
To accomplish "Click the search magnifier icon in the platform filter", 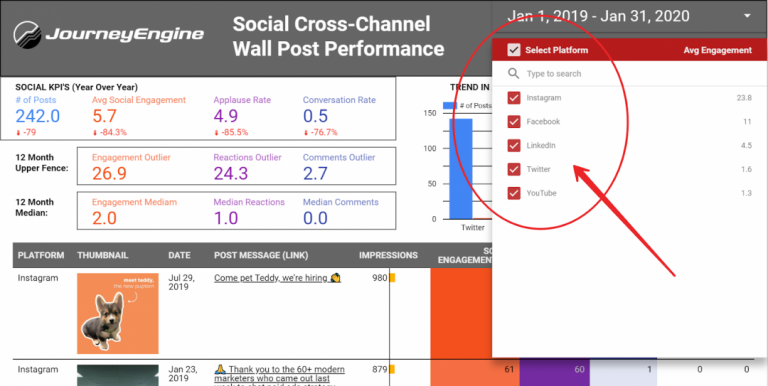I will [513, 73].
